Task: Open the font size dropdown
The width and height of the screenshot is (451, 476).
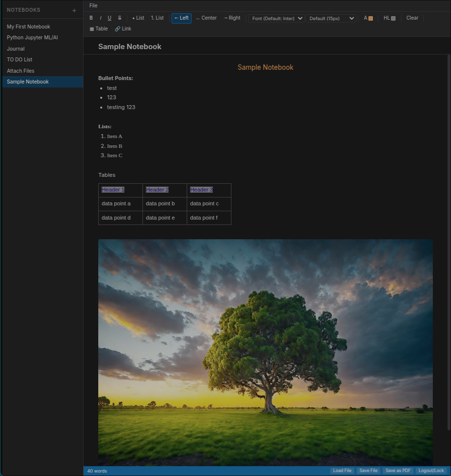Action: (331, 18)
